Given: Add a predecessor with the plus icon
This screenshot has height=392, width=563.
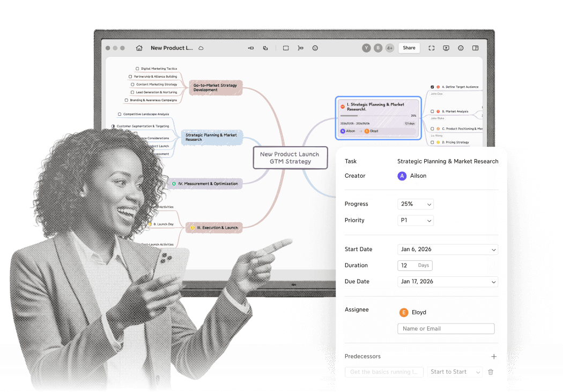Looking at the screenshot, I should 494,357.
